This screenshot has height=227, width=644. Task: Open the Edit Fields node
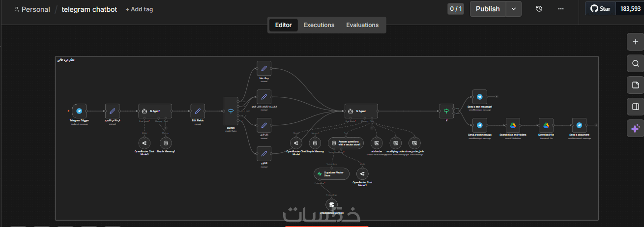[198, 111]
